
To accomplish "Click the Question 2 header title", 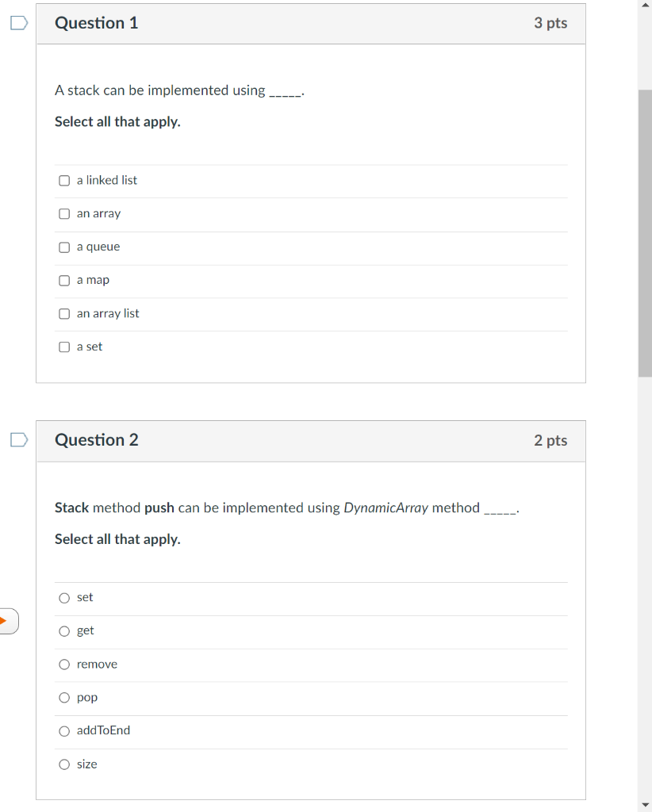I will [x=96, y=439].
